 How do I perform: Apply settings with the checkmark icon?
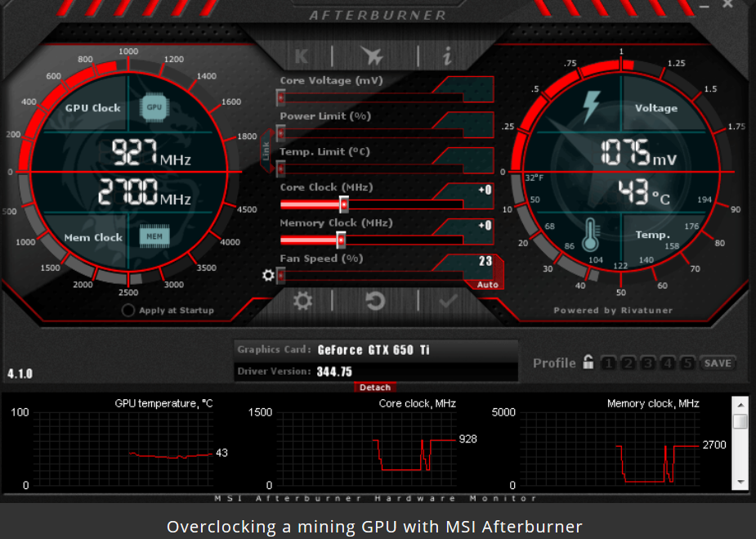tap(448, 301)
